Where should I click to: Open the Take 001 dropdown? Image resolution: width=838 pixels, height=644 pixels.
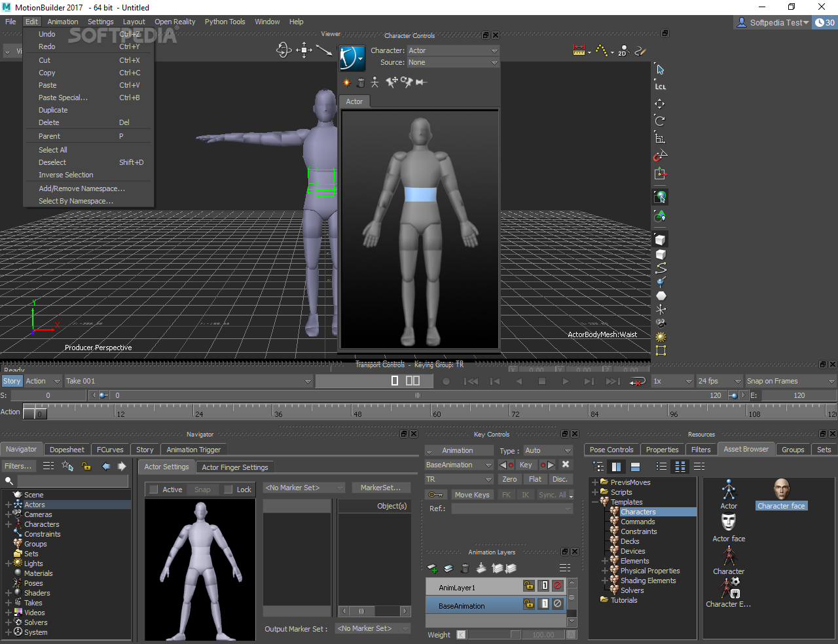point(189,381)
